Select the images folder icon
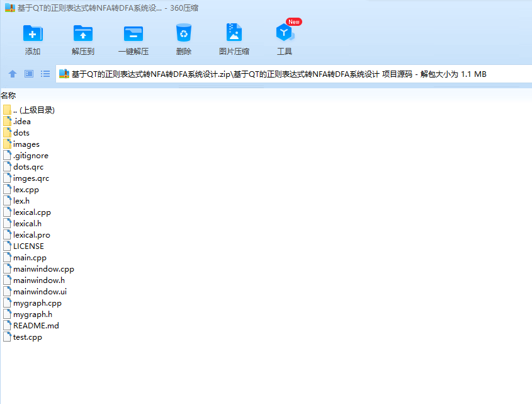 (x=7, y=144)
